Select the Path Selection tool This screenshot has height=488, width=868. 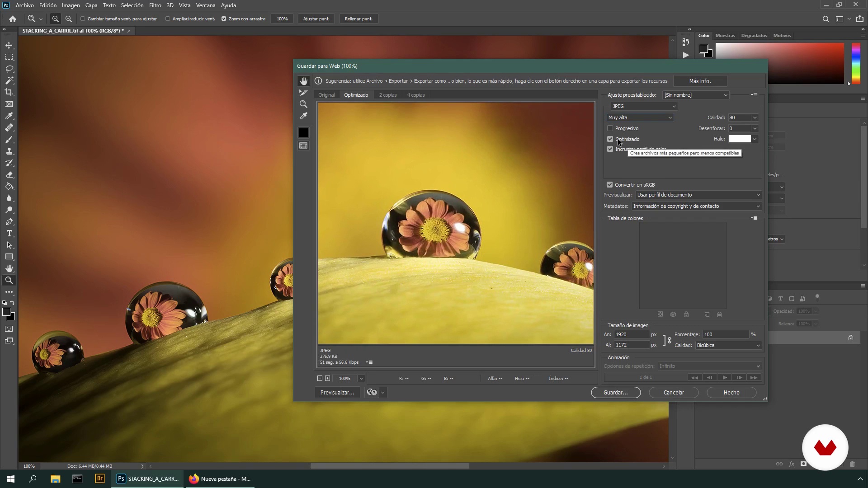[9, 245]
